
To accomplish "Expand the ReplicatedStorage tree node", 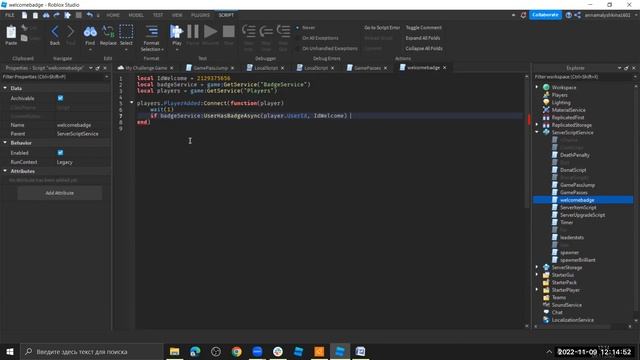I will (537, 125).
